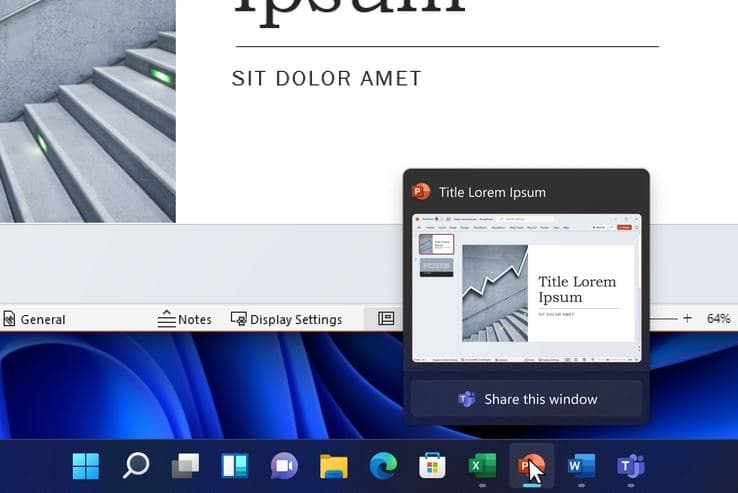Click Share this window button
Image resolution: width=738 pixels, height=493 pixels.
526,399
